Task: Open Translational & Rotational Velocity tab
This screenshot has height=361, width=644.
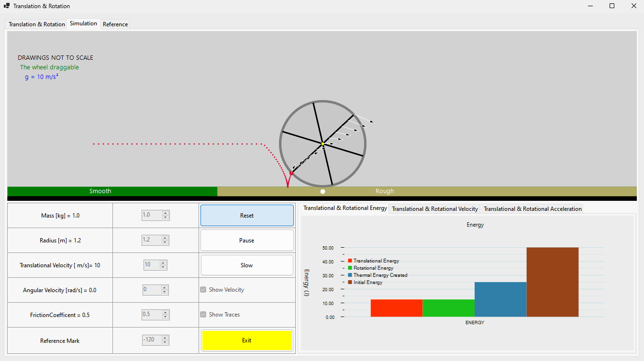Action: coord(435,209)
